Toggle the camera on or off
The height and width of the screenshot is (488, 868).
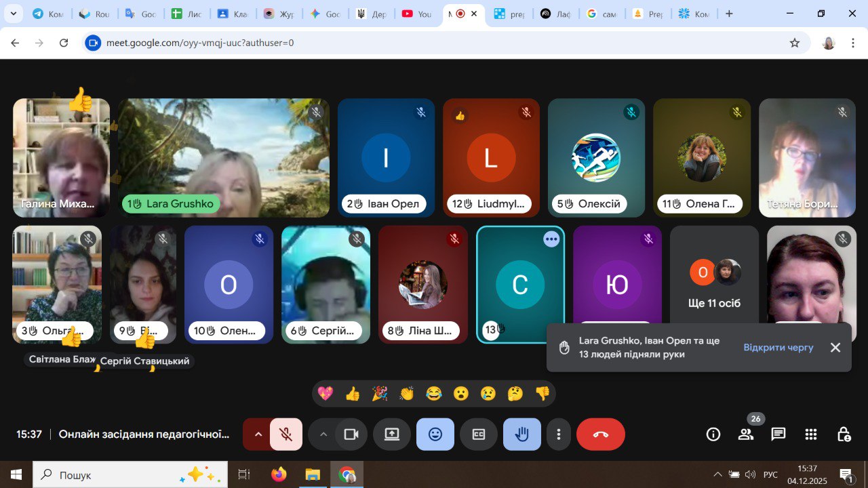tap(351, 434)
